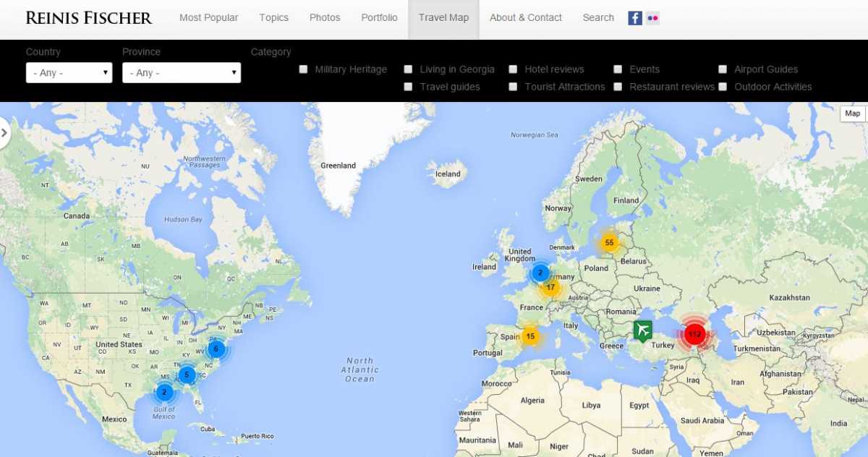Open the Most Popular menu item

pyautogui.click(x=208, y=18)
